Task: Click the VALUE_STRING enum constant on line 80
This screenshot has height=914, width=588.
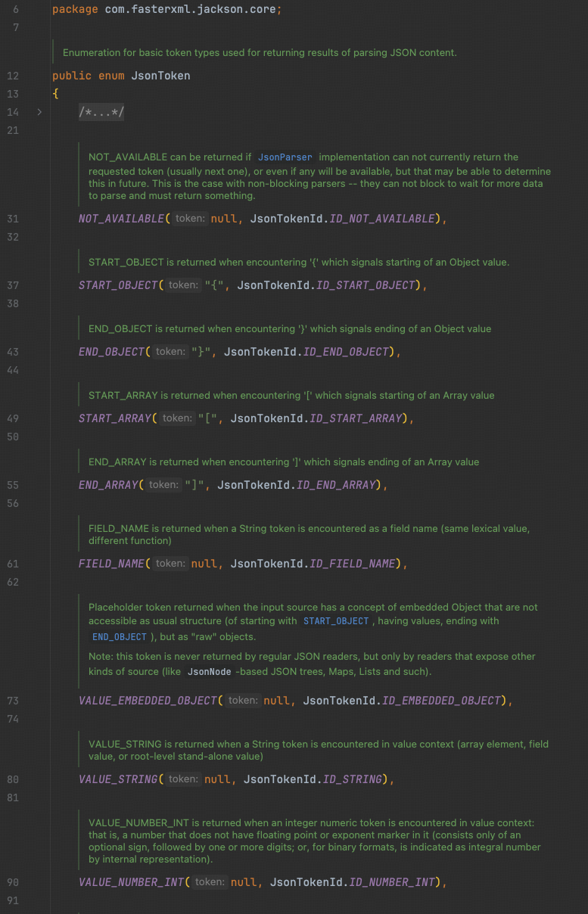Action: coord(117,779)
